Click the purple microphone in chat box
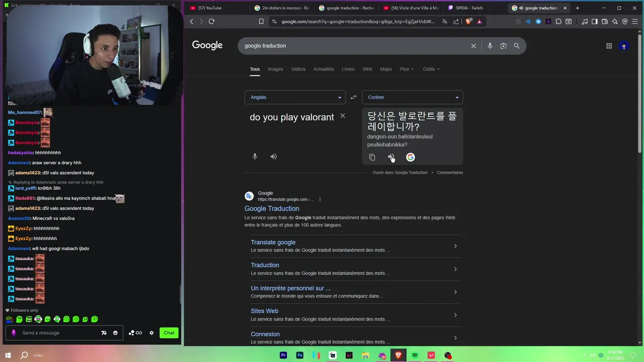The width and height of the screenshot is (644, 362). (x=14, y=333)
